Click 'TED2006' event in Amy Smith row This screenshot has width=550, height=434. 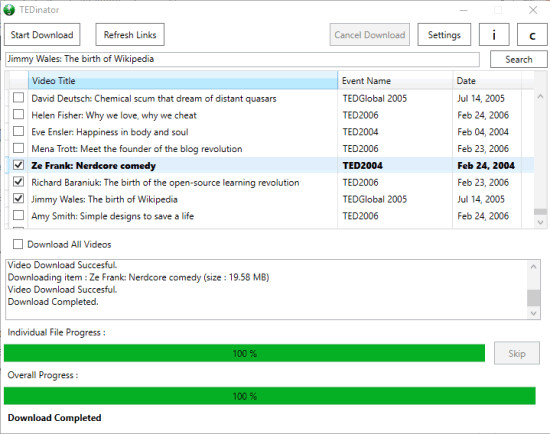(361, 216)
